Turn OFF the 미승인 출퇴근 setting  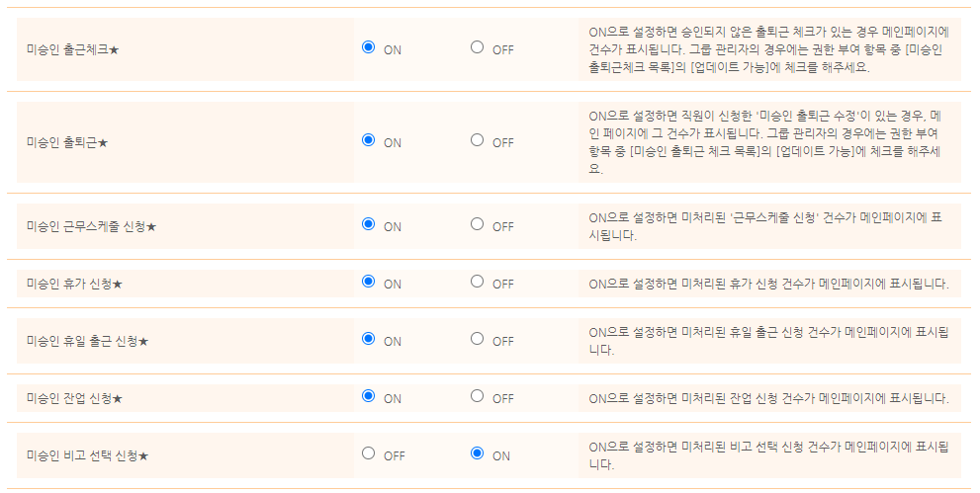[477, 140]
